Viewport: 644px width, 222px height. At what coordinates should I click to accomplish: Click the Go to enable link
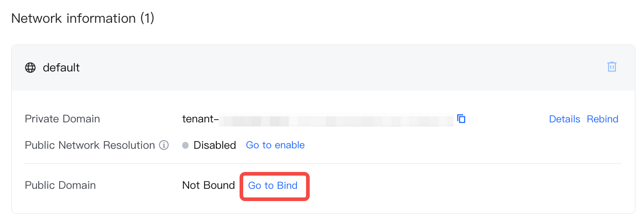[x=275, y=145]
